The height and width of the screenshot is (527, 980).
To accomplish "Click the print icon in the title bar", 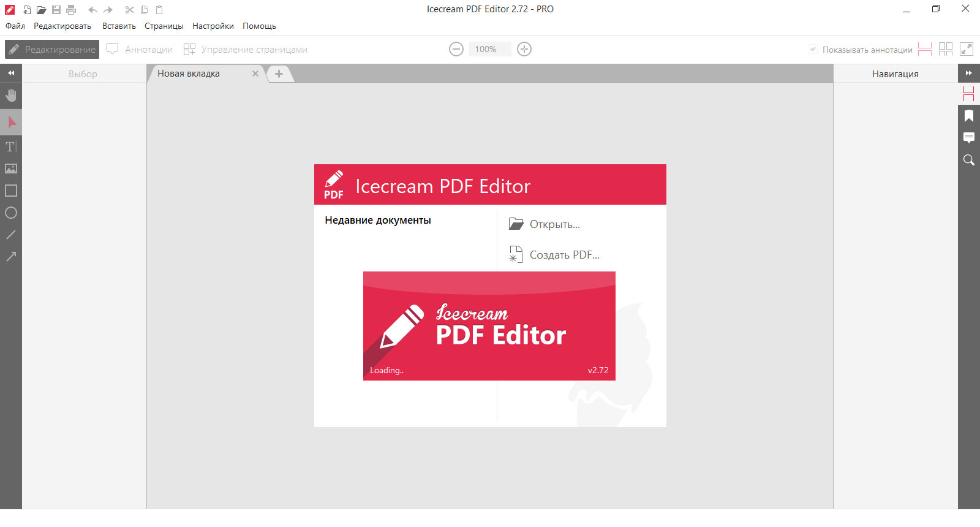I will click(71, 10).
